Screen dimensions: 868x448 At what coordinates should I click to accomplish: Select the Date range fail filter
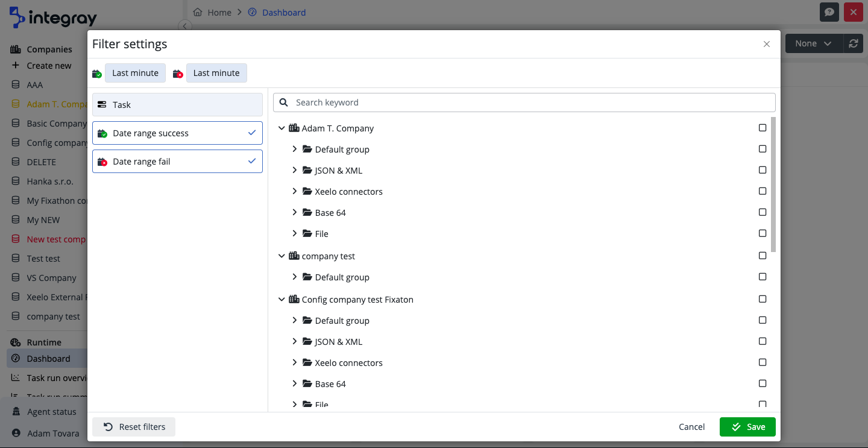click(177, 162)
